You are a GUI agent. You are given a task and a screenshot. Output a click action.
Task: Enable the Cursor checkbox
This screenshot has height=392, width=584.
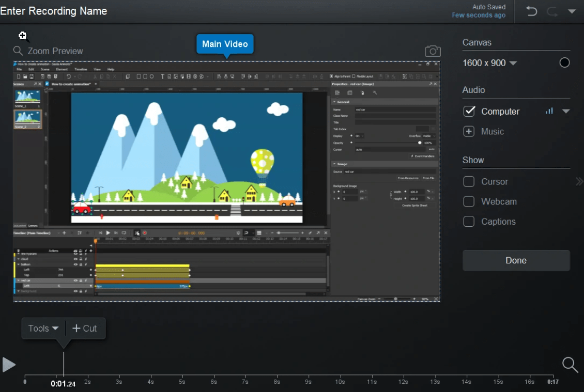pos(469,182)
